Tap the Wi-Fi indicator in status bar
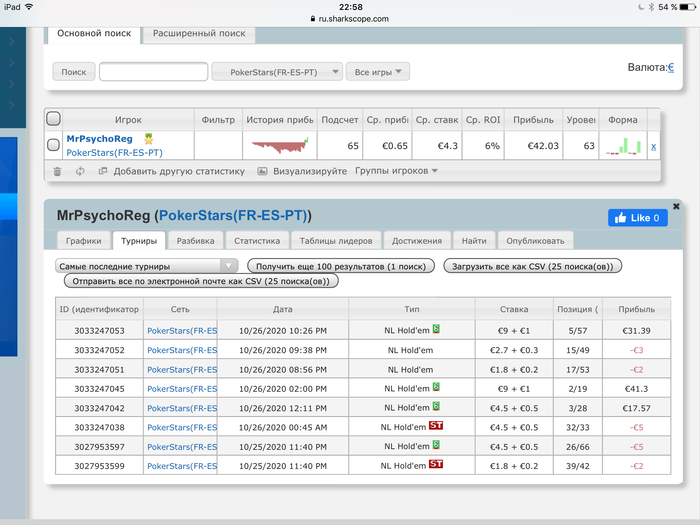Viewport: 700px width, 525px height. 29,7
